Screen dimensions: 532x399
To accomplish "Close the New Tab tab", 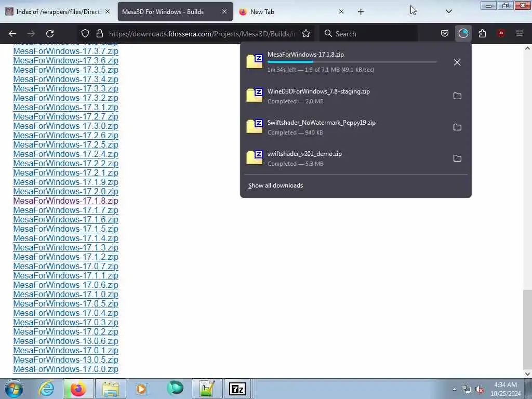I will pyautogui.click(x=341, y=11).
